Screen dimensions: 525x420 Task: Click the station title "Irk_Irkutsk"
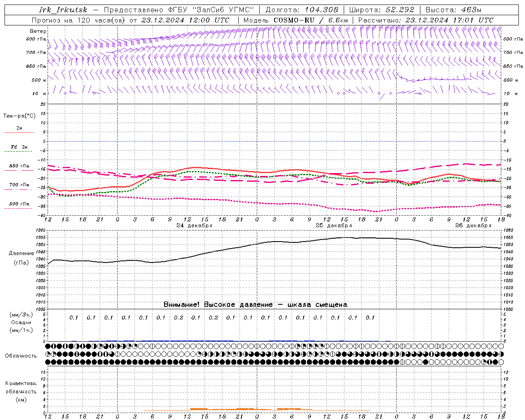click(63, 10)
